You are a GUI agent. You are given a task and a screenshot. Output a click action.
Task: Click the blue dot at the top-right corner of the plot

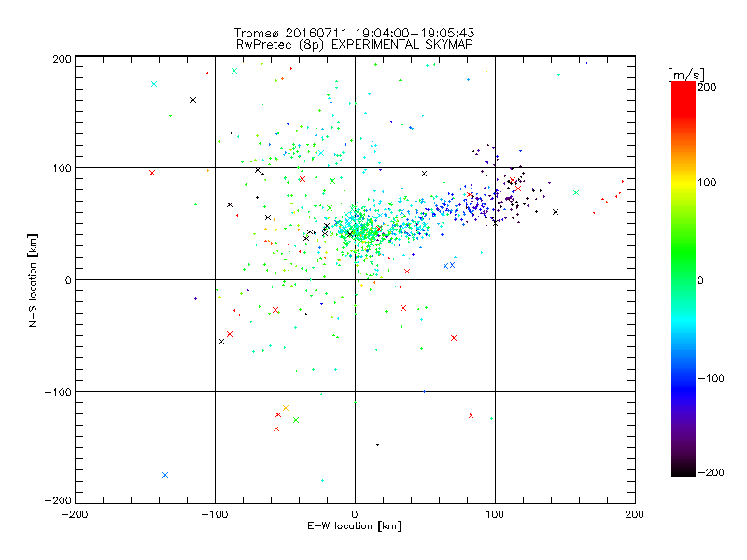tap(586, 63)
